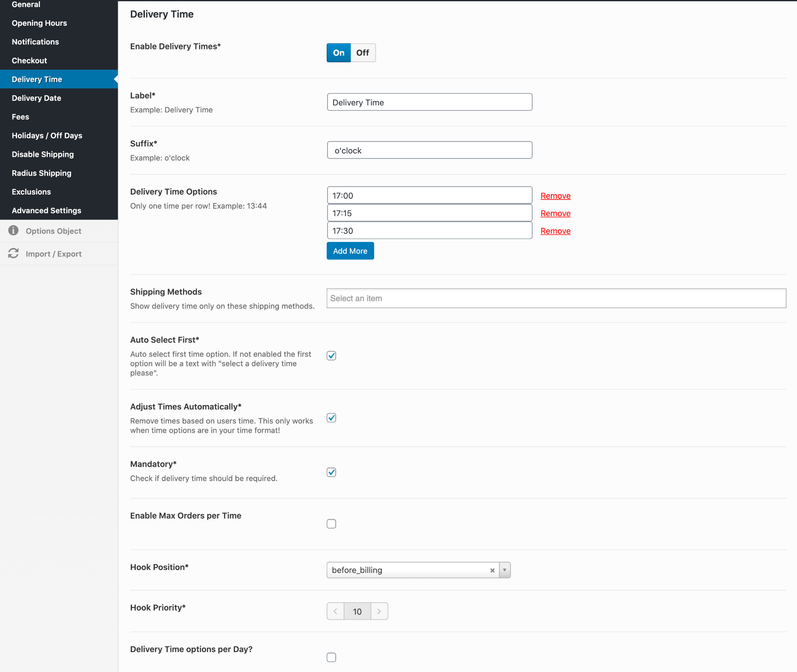
Task: Open the Delivery Date section
Action: pyautogui.click(x=59, y=98)
